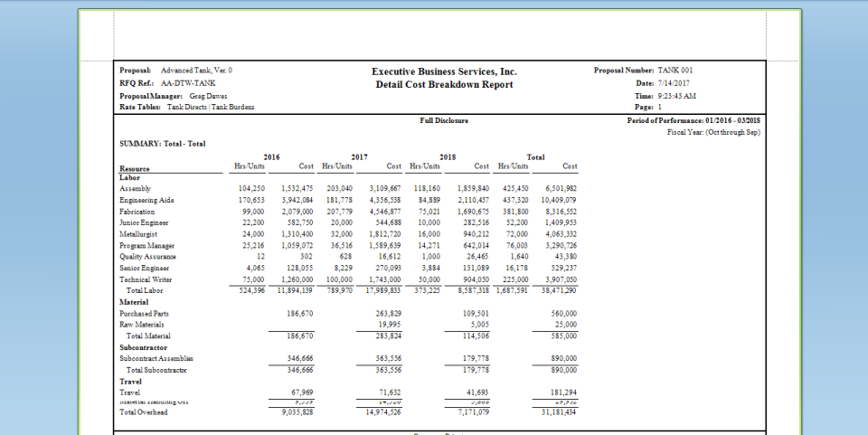Image resolution: width=868 pixels, height=435 pixels.
Task: Select the 'Engineering Aide' row label
Action: pyautogui.click(x=146, y=201)
